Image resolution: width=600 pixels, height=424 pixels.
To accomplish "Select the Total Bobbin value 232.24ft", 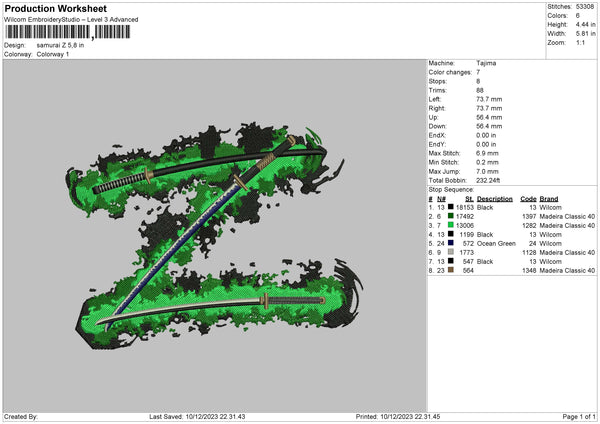I will (488, 181).
